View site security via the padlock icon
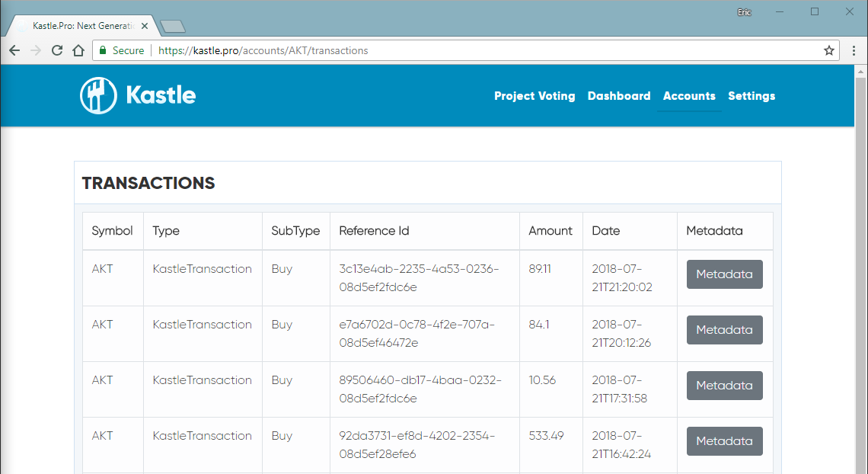 [103, 50]
